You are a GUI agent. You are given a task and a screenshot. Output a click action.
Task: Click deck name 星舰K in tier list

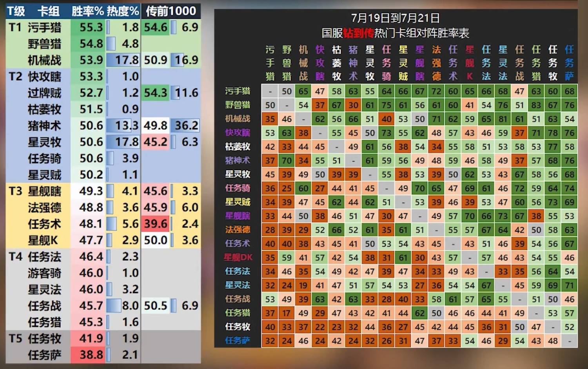click(43, 240)
